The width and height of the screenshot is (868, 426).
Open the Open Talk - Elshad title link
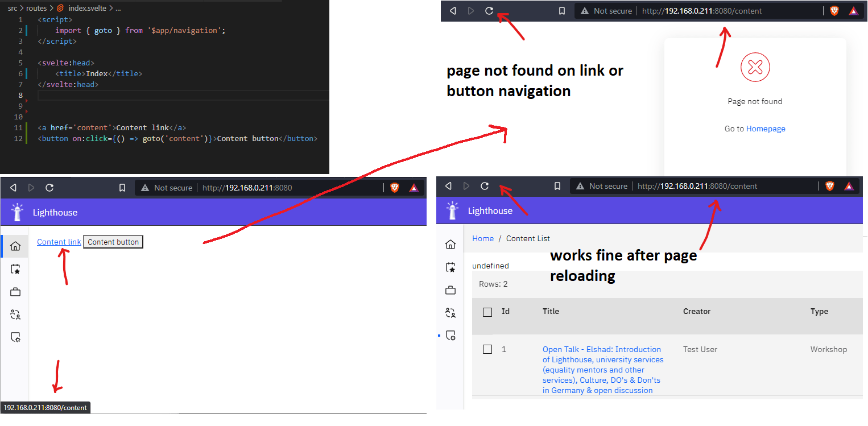[603, 370]
